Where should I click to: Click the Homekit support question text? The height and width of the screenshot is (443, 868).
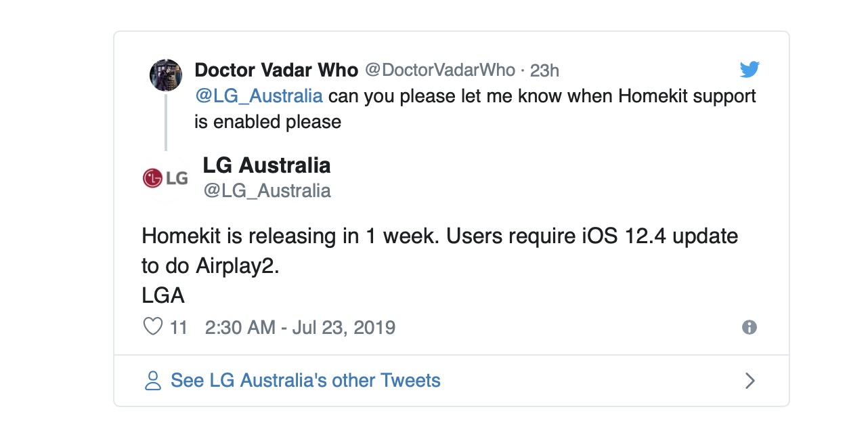coord(542,96)
